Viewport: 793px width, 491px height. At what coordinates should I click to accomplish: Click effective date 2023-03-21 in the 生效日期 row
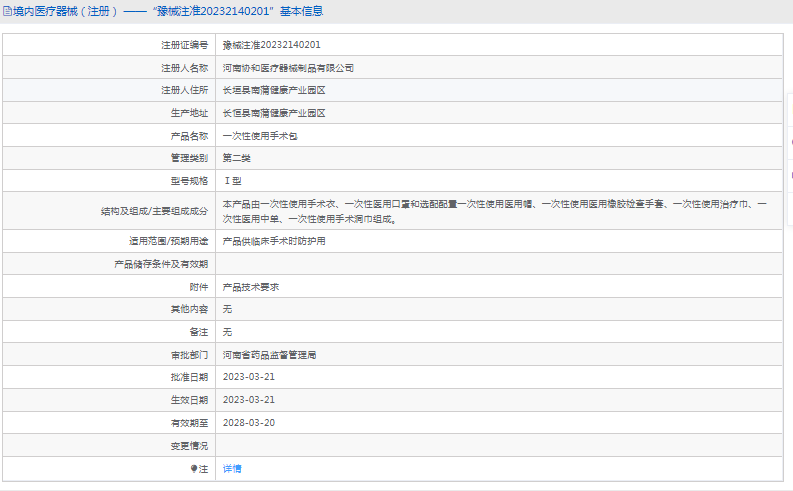click(249, 399)
